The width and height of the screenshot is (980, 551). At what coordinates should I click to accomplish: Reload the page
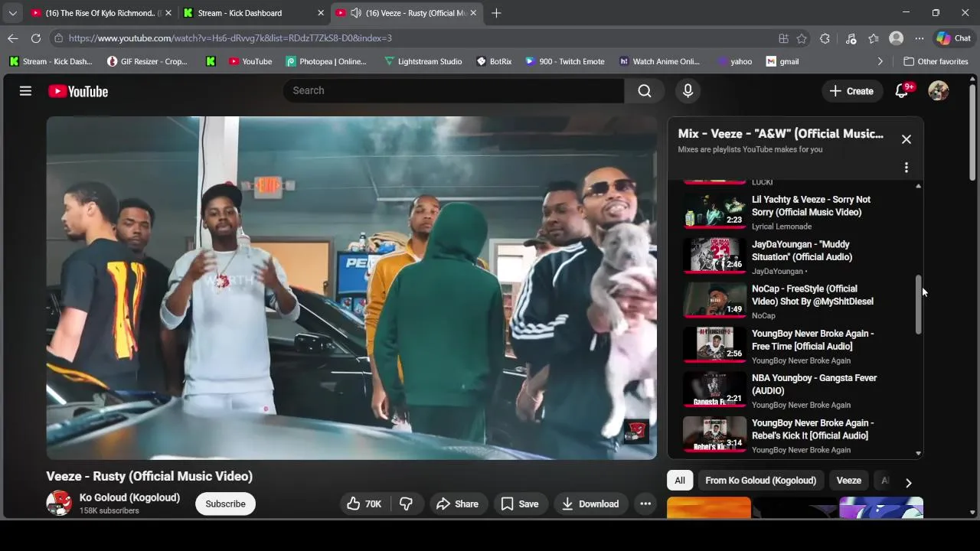(x=36, y=38)
